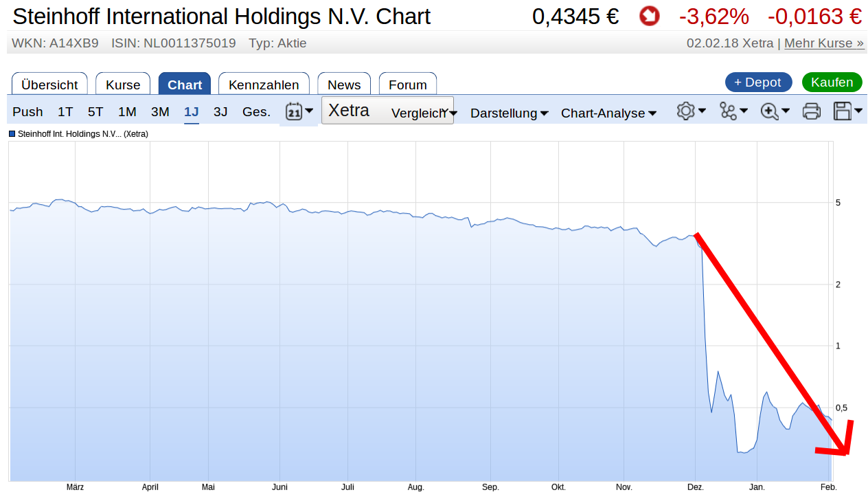Activate the 3J timeframe
The width and height of the screenshot is (868, 499).
point(220,111)
